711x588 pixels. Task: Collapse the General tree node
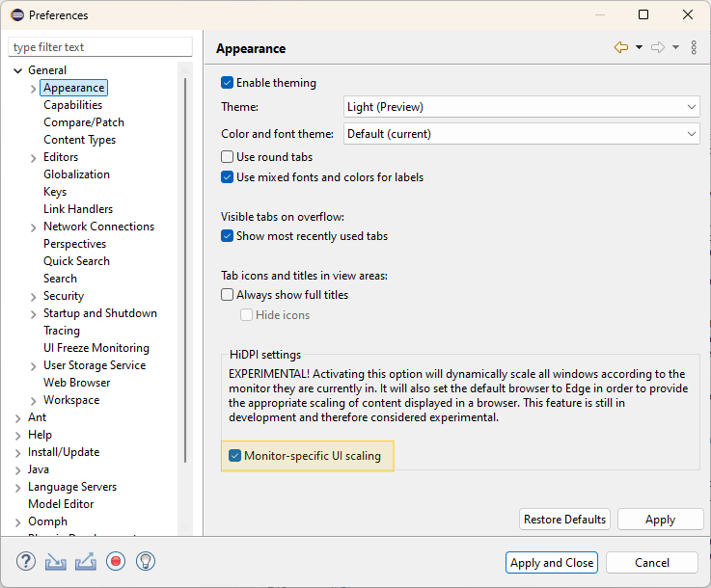[17, 70]
